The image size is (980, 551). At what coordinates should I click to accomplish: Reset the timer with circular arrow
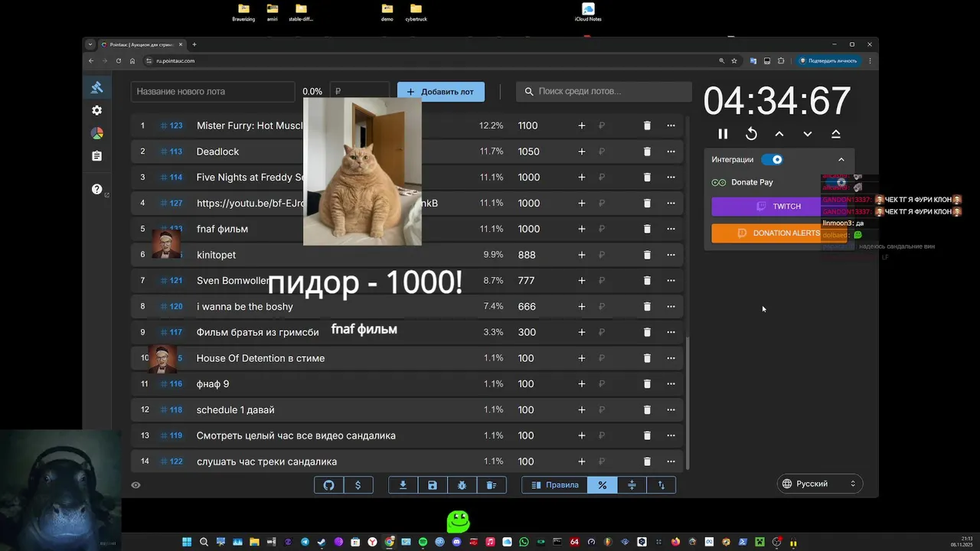tap(751, 134)
